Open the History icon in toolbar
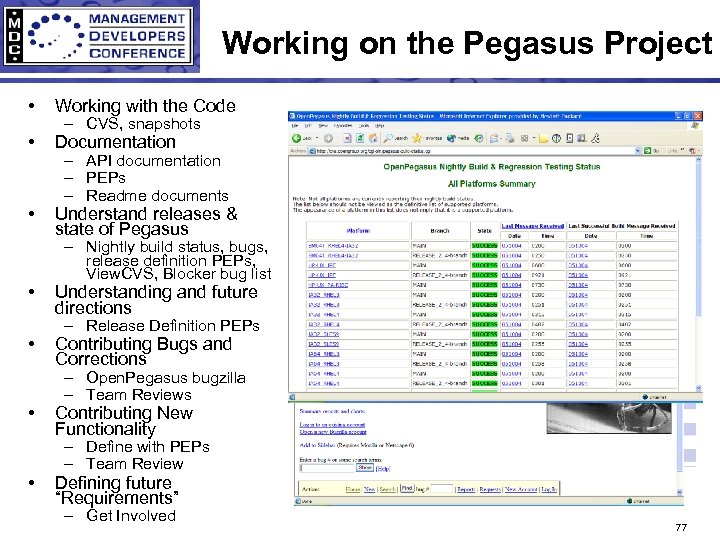This screenshot has width=720, height=540. [479, 138]
